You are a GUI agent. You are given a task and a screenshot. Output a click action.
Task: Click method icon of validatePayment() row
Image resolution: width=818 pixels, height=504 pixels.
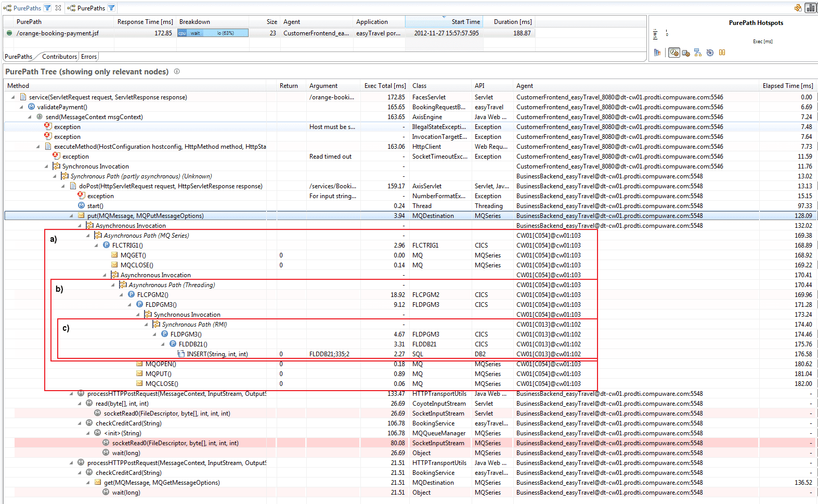tap(31, 107)
